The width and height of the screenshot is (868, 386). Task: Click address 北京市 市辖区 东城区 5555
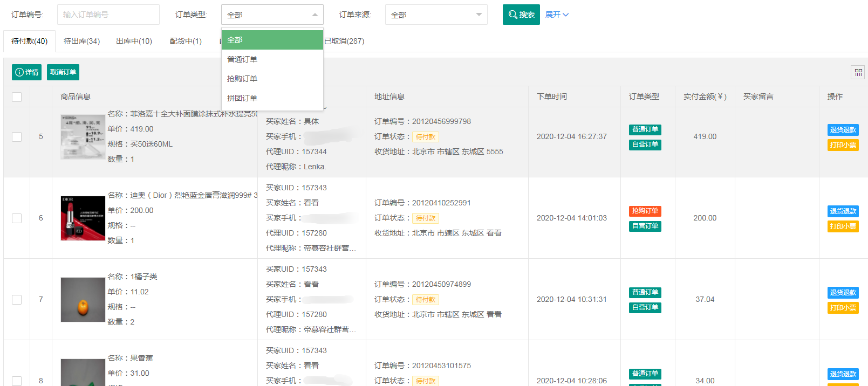(457, 152)
